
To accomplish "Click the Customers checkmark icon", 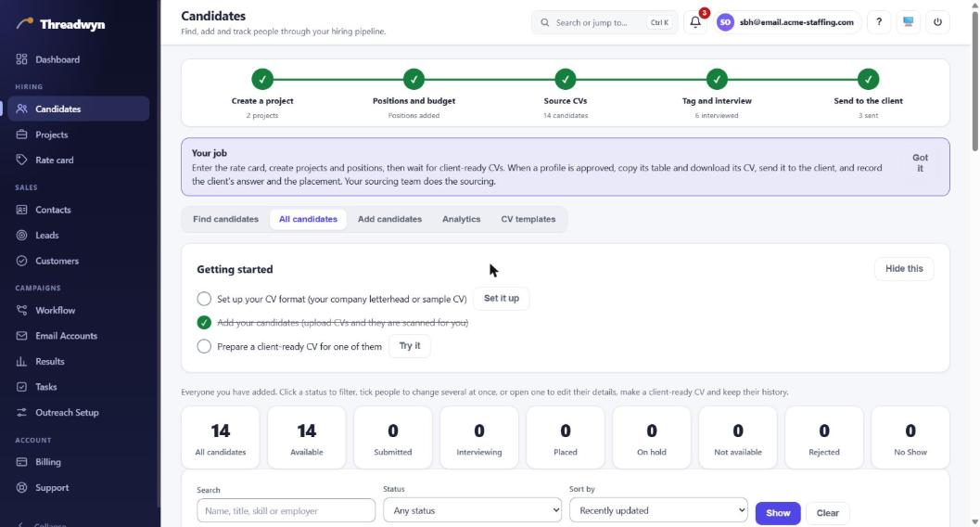I will [x=22, y=261].
